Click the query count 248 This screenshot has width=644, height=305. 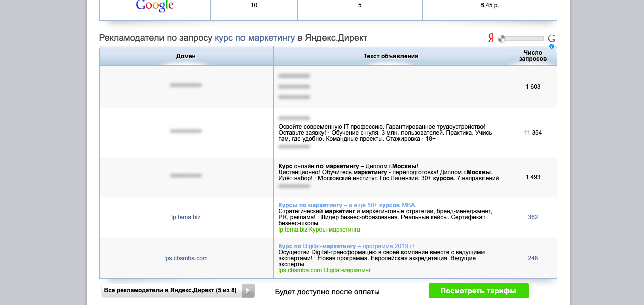pos(533,258)
